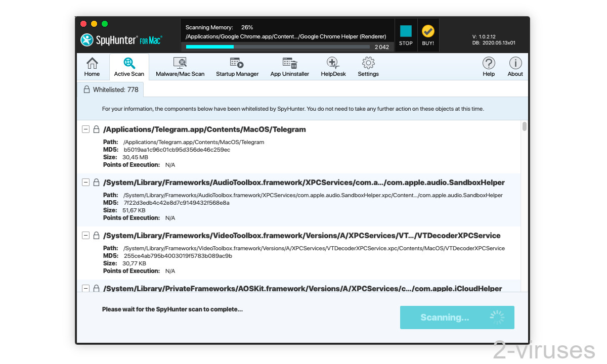The height and width of the screenshot is (364, 607).
Task: Click size value 51,67 KB
Action: tap(134, 210)
